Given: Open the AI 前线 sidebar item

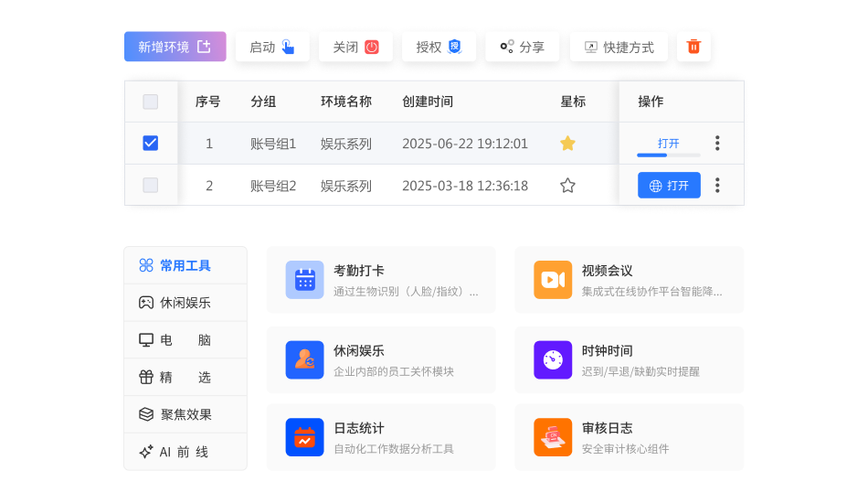Looking at the screenshot, I should point(185,452).
